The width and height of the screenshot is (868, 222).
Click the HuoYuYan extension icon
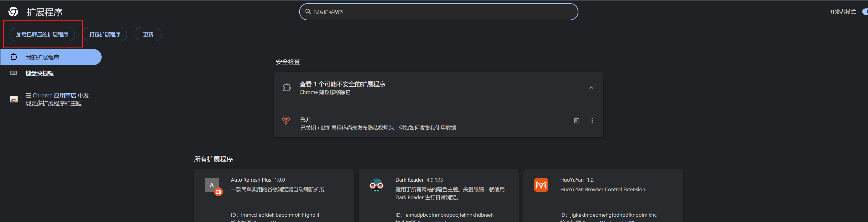pos(541,185)
